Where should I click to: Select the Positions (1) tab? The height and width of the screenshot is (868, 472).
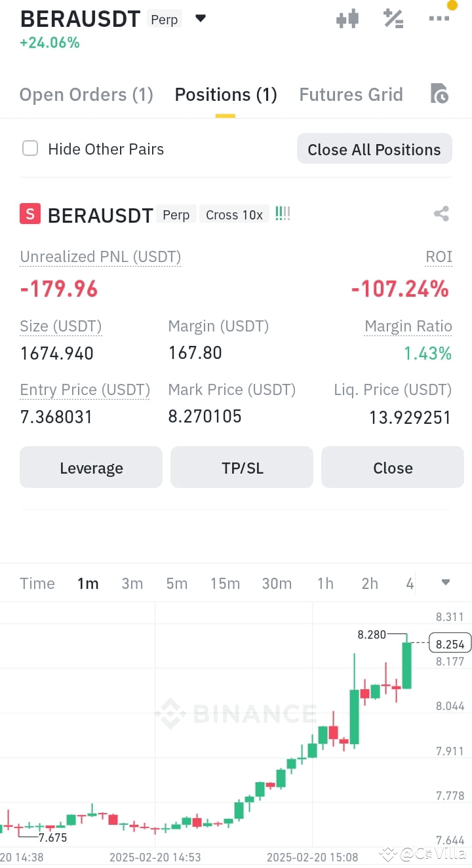point(226,95)
